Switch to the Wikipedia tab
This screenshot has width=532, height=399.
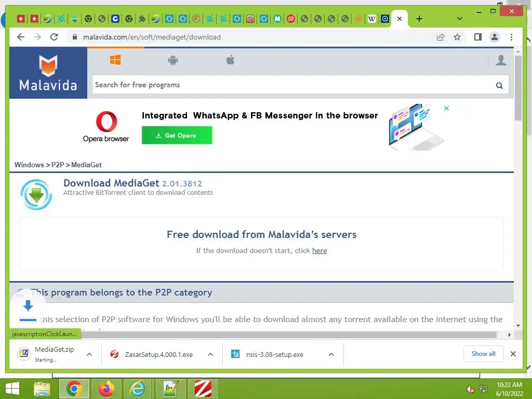point(372,19)
